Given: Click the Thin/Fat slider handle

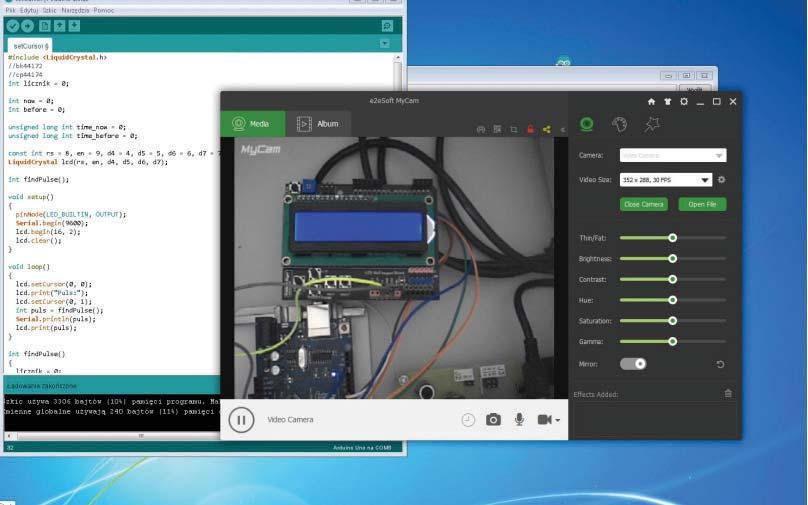Looking at the screenshot, I should (672, 238).
